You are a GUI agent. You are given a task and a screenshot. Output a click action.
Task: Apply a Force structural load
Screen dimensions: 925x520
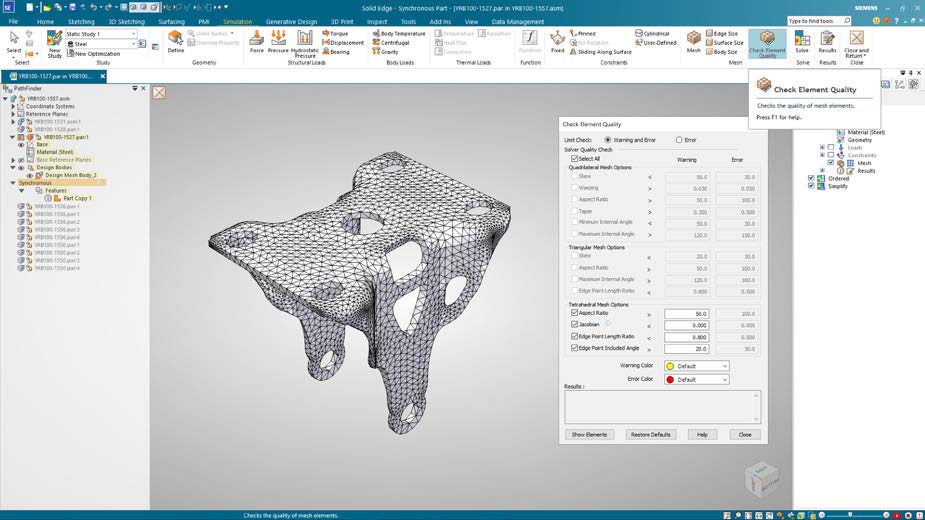pyautogui.click(x=257, y=42)
